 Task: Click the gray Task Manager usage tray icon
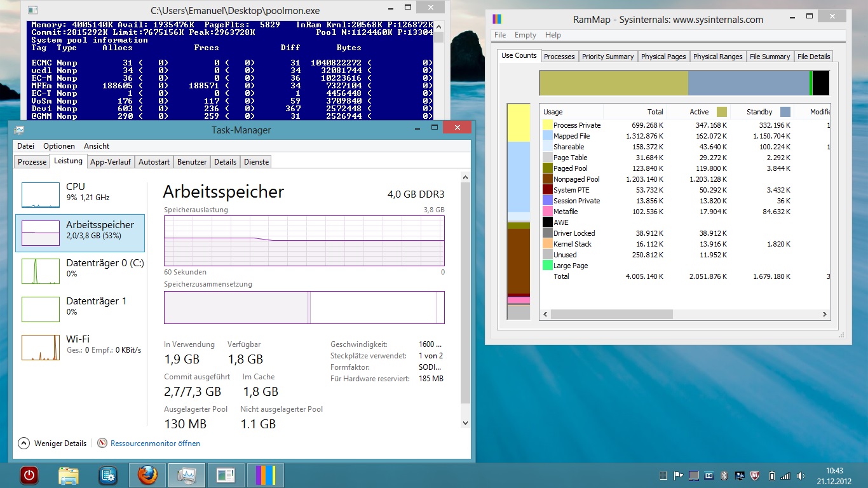coord(663,475)
